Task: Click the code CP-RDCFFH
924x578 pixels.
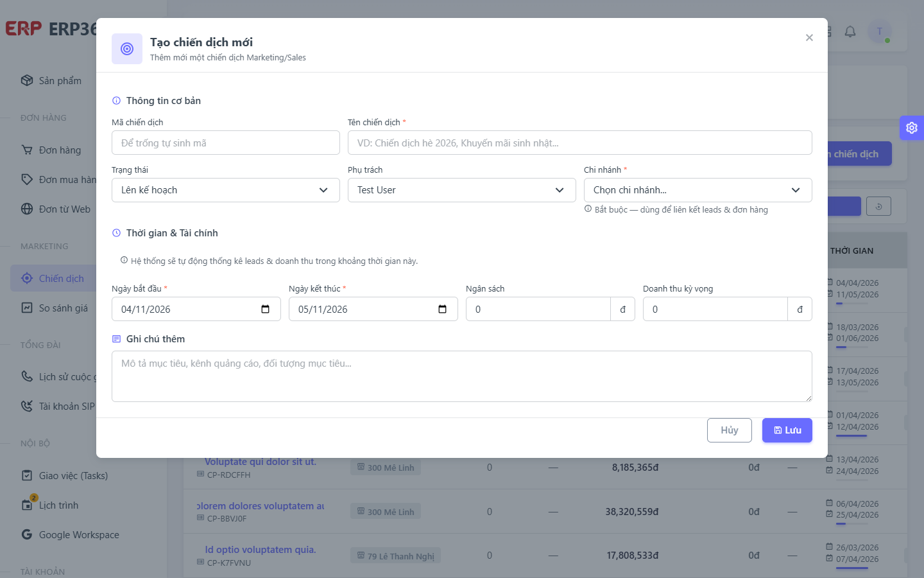Action: point(229,475)
